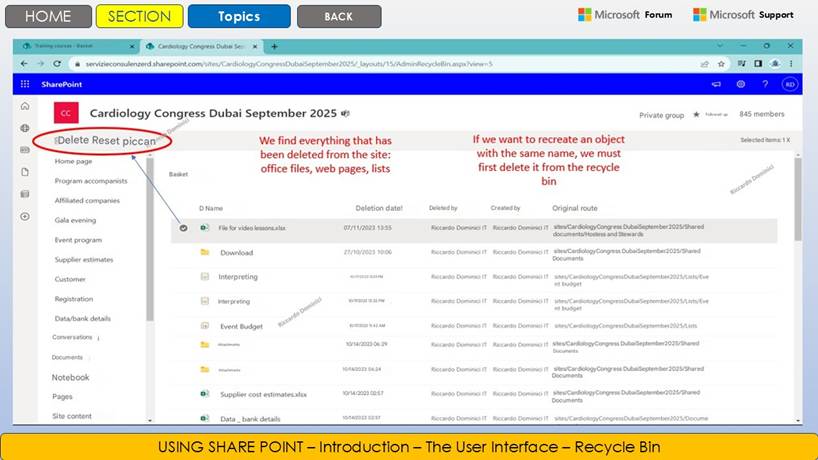Click the red CC site logo

[x=66, y=113]
